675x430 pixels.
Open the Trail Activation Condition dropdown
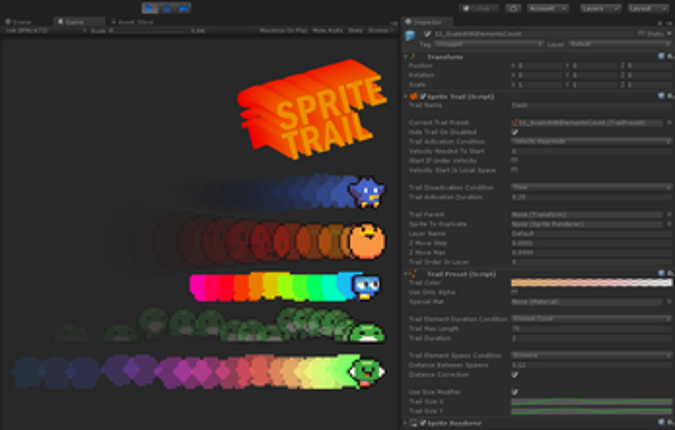click(590, 141)
